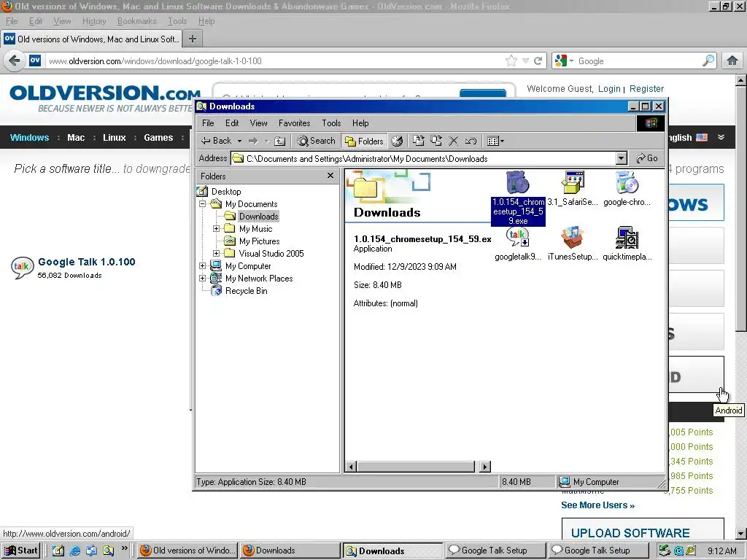Open the File menu in Downloads window

tap(208, 123)
